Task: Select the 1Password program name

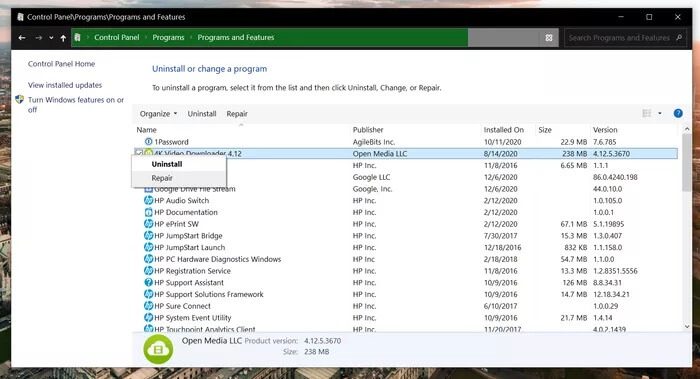Action: click(171, 142)
